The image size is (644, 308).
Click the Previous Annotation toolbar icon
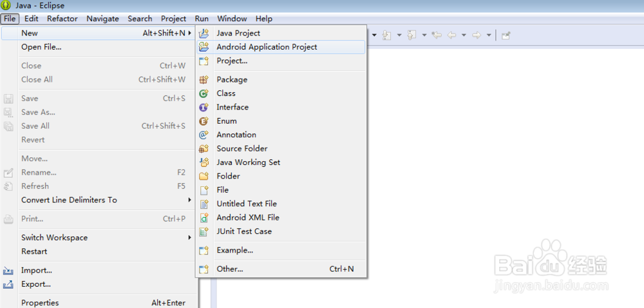point(412,35)
